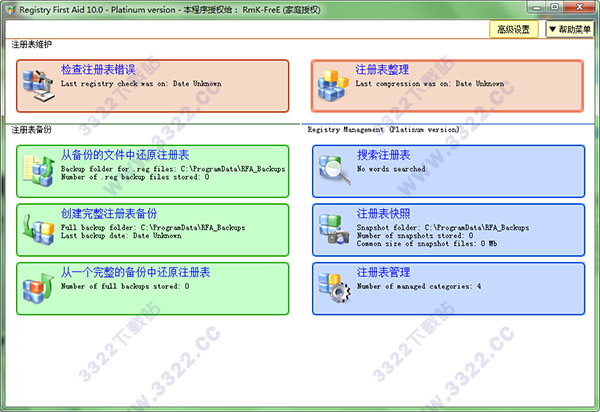
Task: Open 搜索注册表 heading link
Action: pos(383,155)
